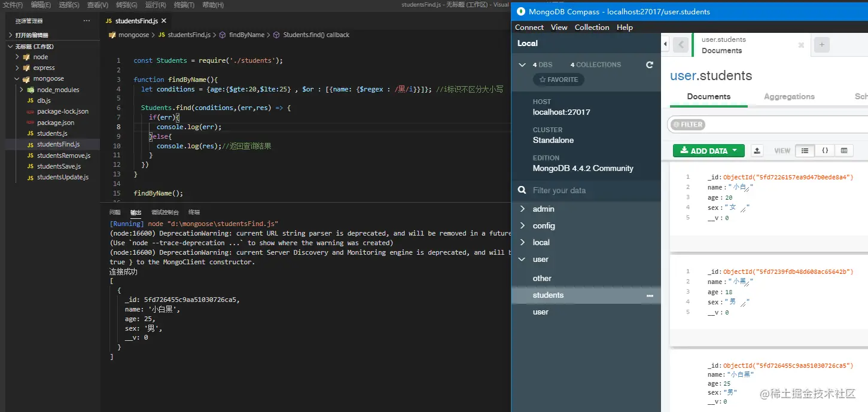Open the Help menu in Compass
The width and height of the screenshot is (868, 412).
coord(625,28)
